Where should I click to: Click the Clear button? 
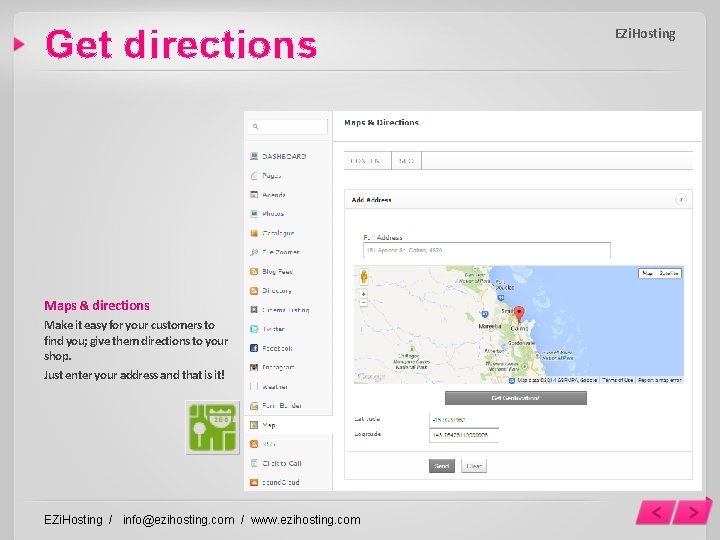coord(474,466)
